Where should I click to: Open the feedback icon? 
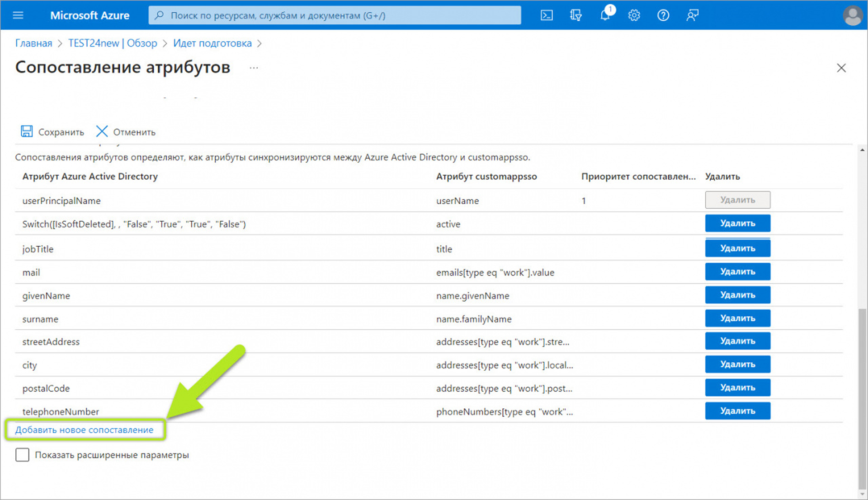(x=692, y=15)
